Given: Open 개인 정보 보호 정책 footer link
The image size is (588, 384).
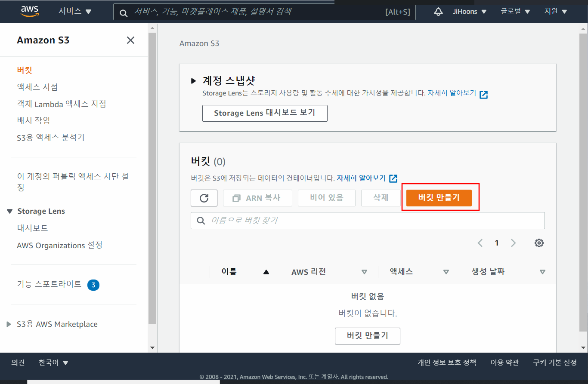Looking at the screenshot, I should click(x=447, y=362).
